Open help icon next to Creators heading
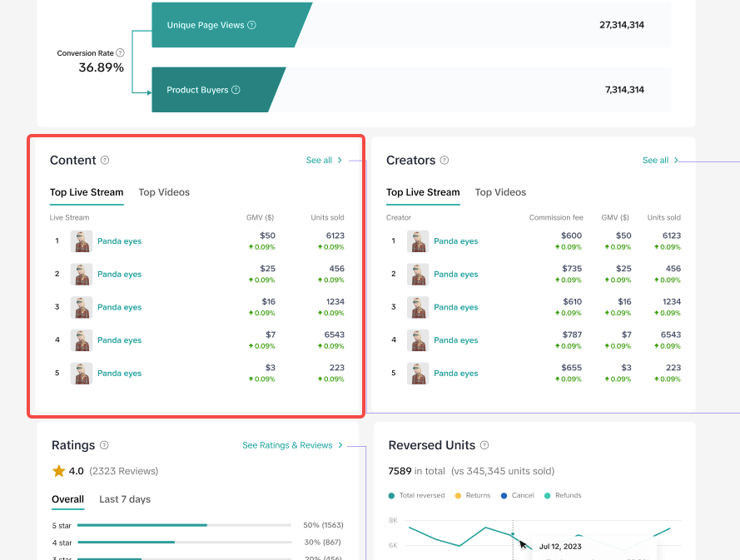Image resolution: width=740 pixels, height=560 pixels. [x=444, y=161]
